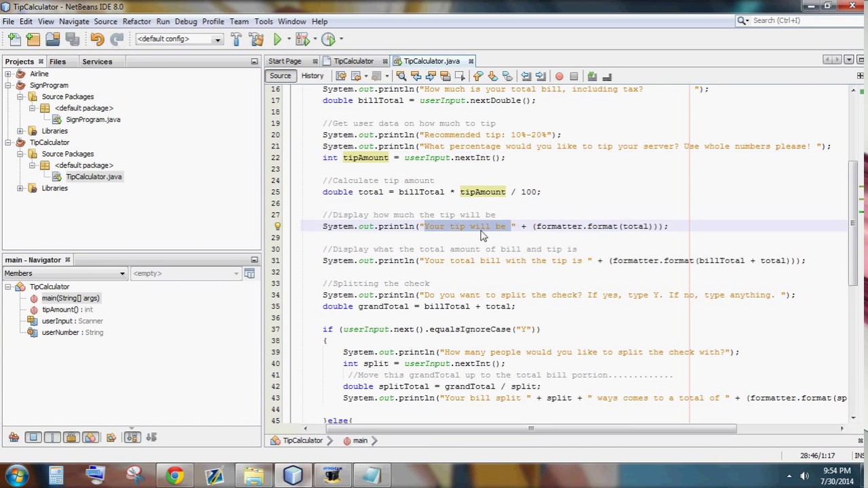
Task: Expand the Airline project node
Action: (x=8, y=74)
